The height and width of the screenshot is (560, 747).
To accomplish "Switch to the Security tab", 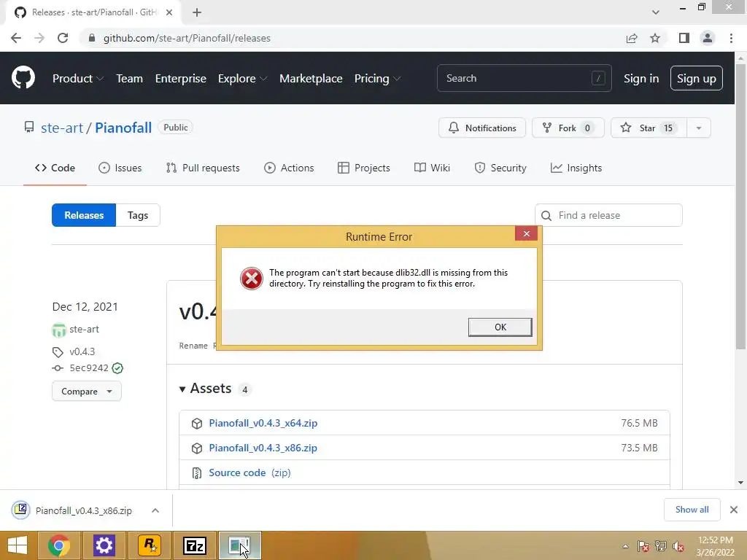I will 500,168.
